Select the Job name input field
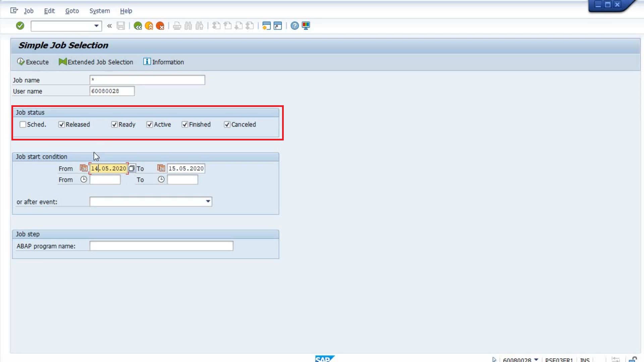The height and width of the screenshot is (362, 644). coord(147,80)
